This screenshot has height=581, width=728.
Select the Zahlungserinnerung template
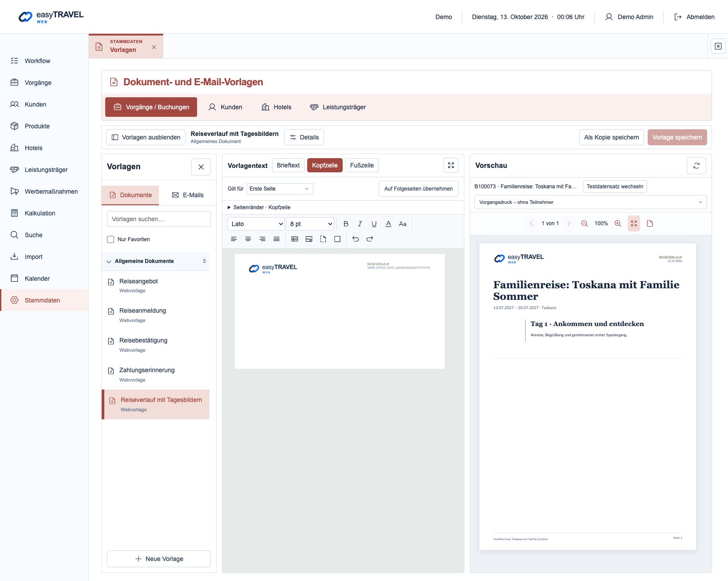pos(155,374)
